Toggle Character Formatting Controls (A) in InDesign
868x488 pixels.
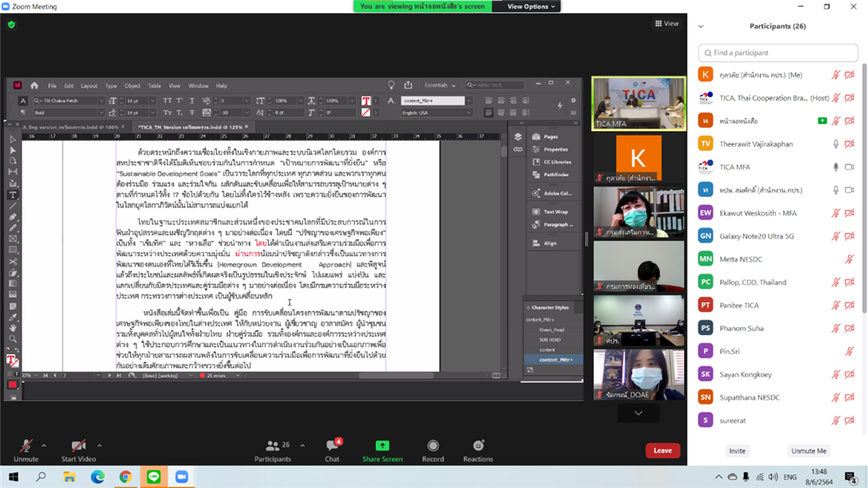tap(23, 101)
